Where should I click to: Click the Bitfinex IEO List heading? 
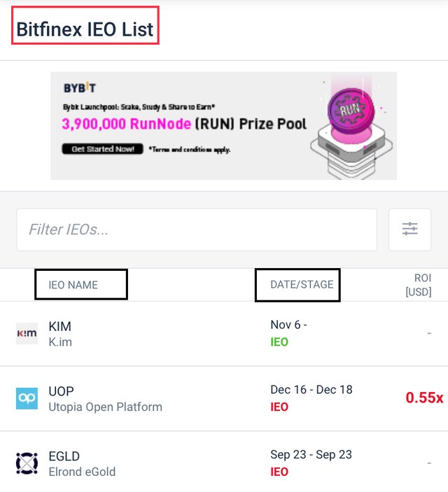(x=85, y=30)
